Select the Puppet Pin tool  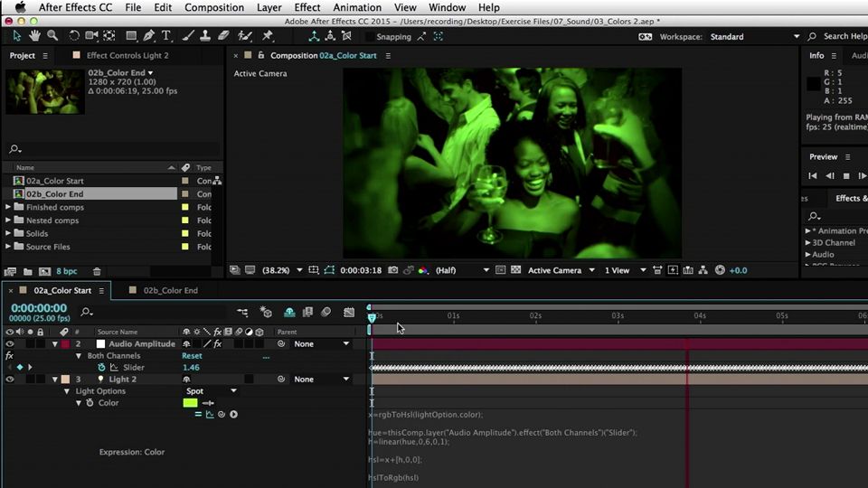click(268, 36)
